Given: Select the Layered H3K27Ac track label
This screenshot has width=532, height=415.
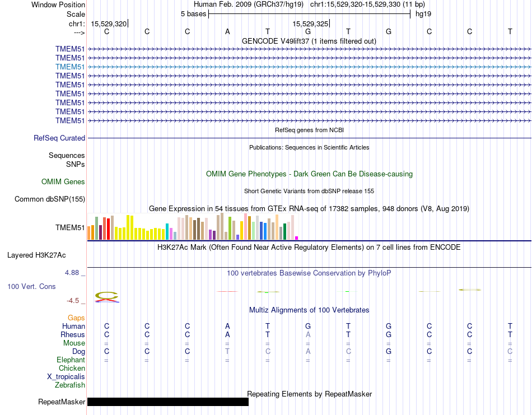Looking at the screenshot, I should point(36,255).
